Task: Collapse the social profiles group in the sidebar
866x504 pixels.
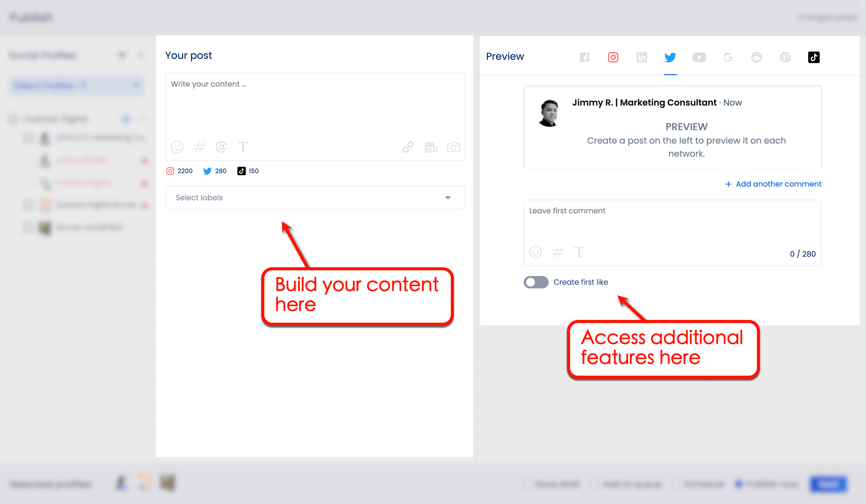Action: pyautogui.click(x=143, y=118)
